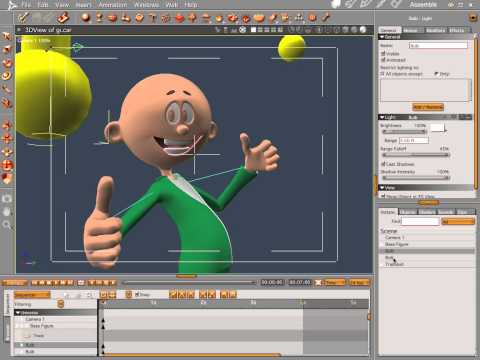Click the Shadow Intensity slider
480x360 pixels.
coord(416,178)
